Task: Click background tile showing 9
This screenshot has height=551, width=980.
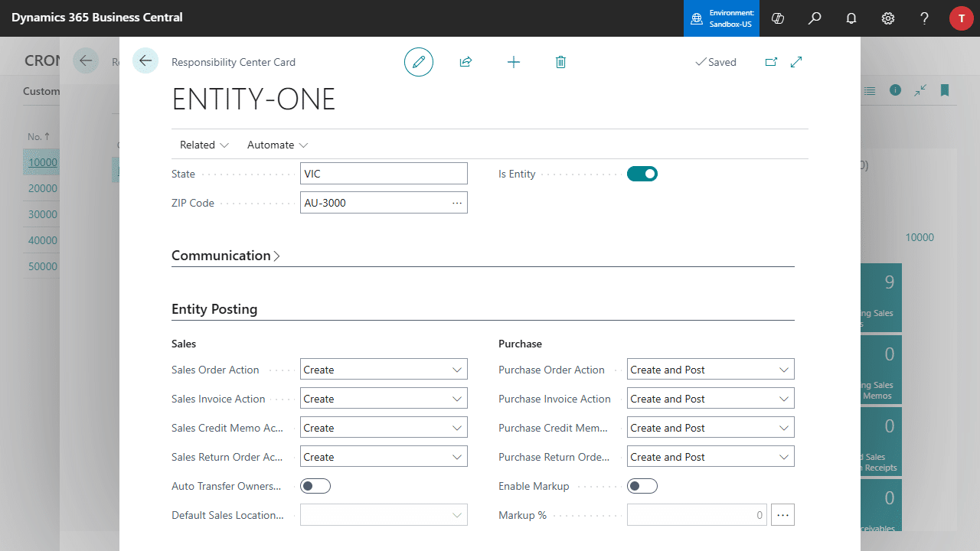Action: click(881, 298)
